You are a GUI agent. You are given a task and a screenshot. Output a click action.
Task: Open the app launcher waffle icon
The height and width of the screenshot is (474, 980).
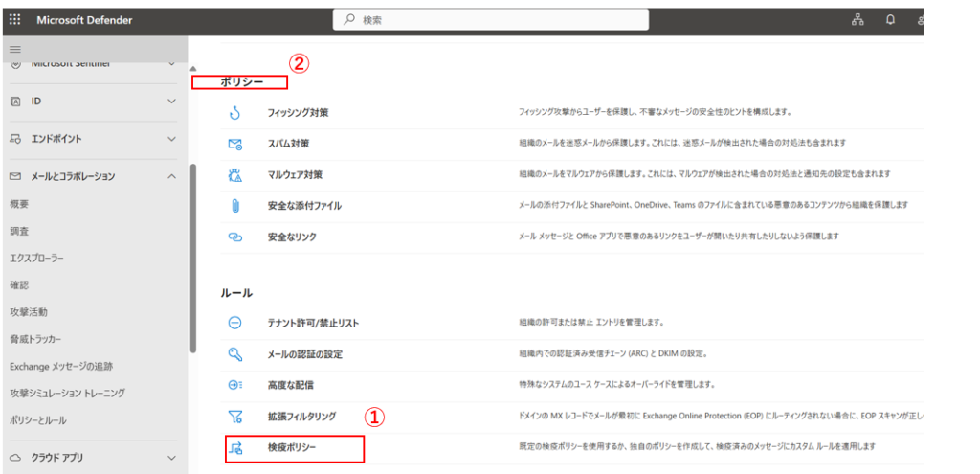pyautogui.click(x=14, y=20)
